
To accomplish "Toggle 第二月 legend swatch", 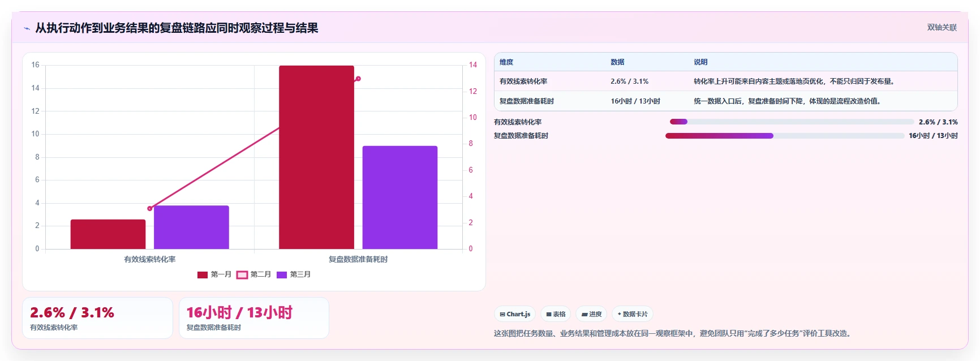I will (242, 274).
